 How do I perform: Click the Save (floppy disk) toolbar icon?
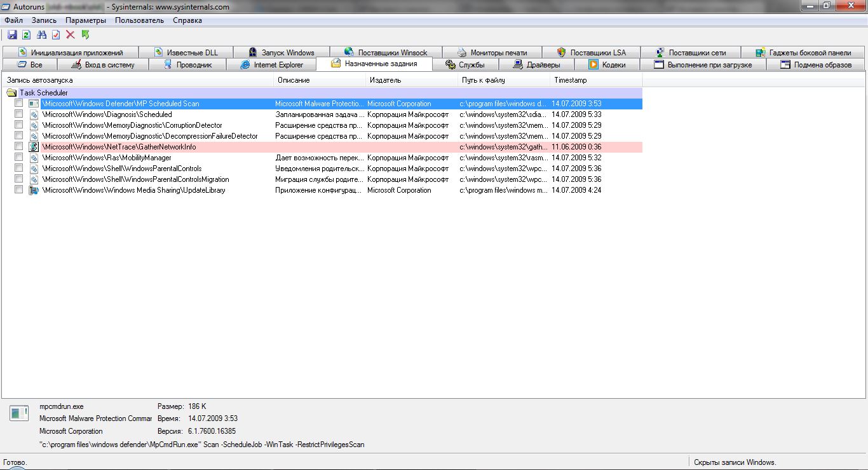click(x=12, y=35)
